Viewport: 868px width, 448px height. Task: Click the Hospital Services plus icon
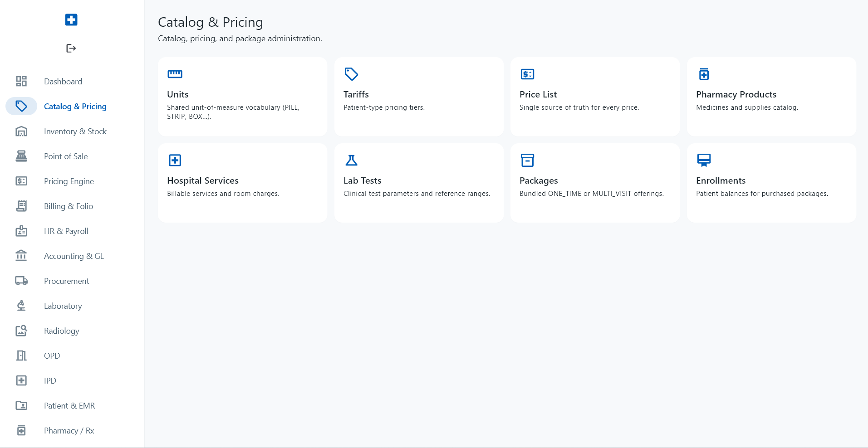[x=175, y=160]
